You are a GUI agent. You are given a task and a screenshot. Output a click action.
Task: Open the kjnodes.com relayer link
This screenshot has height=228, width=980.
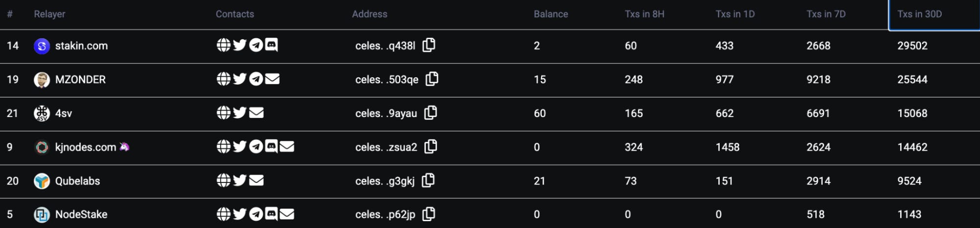pos(86,147)
